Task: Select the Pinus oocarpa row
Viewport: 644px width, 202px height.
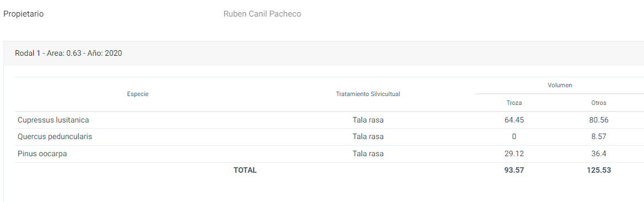Action: [x=329, y=154]
